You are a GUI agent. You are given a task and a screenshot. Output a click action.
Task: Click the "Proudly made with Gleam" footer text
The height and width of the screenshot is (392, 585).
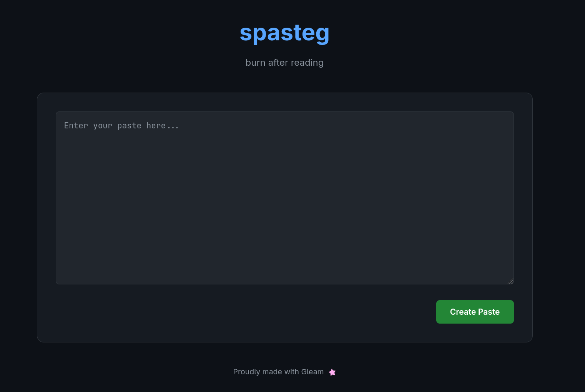tap(278, 372)
